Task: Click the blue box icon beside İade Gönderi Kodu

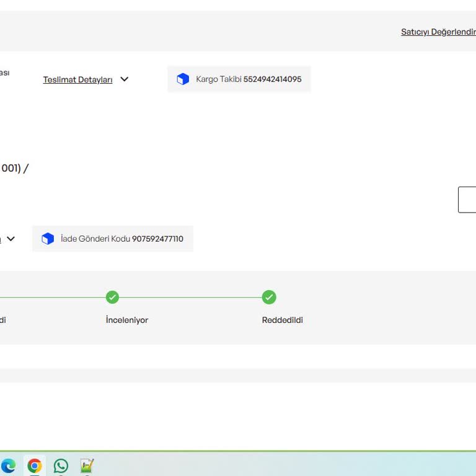Action: [x=48, y=239]
